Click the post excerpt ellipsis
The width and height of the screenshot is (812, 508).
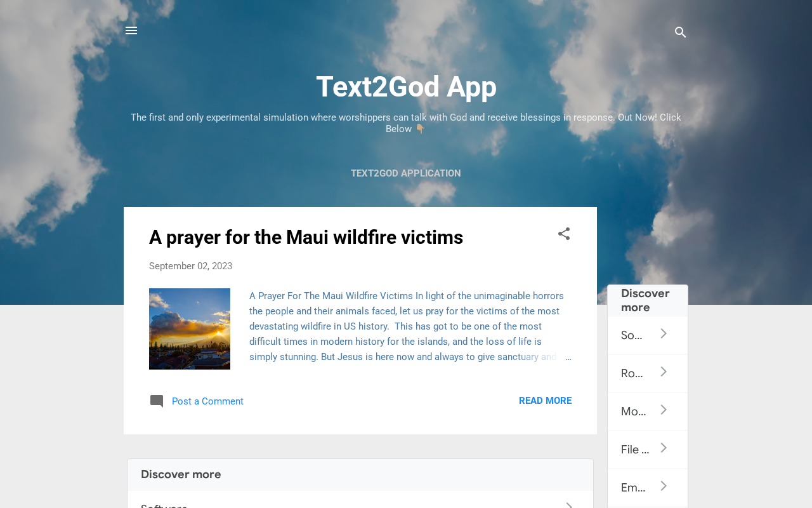tap(568, 358)
